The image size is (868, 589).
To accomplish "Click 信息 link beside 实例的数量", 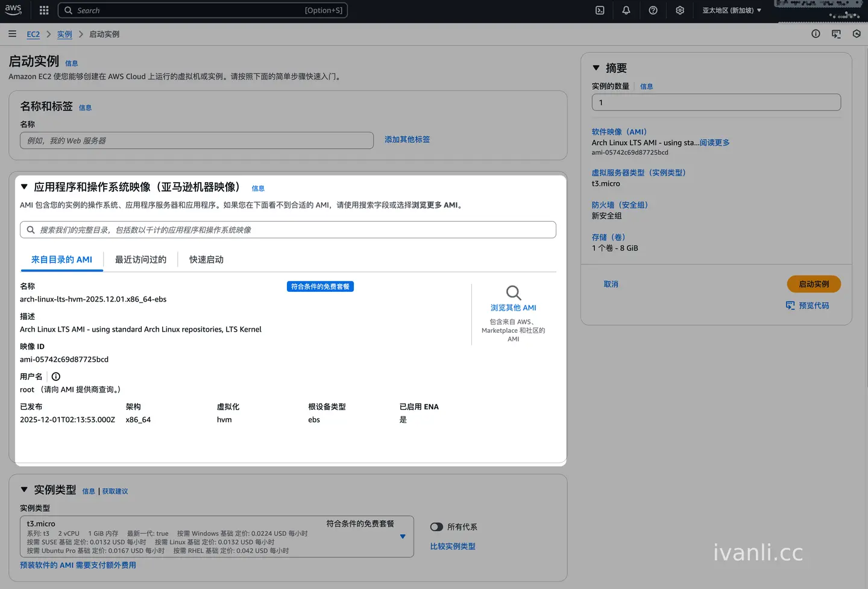I will 646,87.
